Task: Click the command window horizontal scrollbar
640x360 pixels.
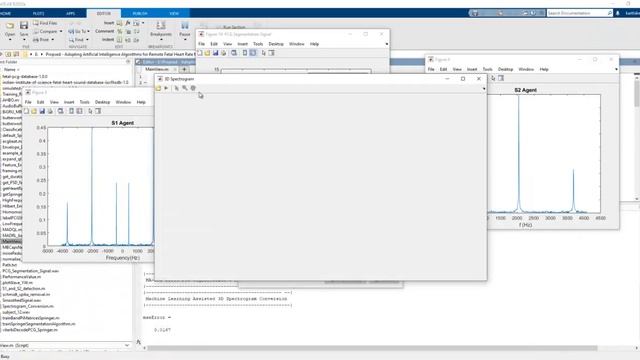Action: point(372,348)
